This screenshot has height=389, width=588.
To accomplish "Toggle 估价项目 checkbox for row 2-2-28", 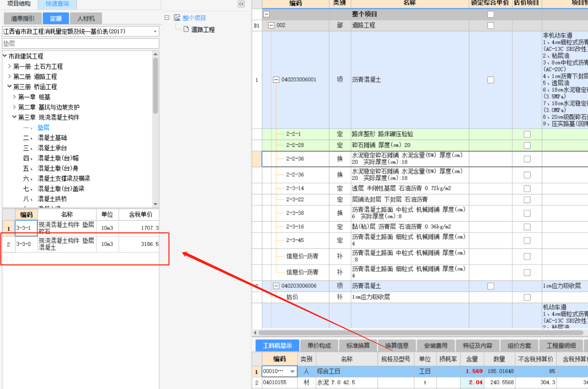I will (x=527, y=145).
